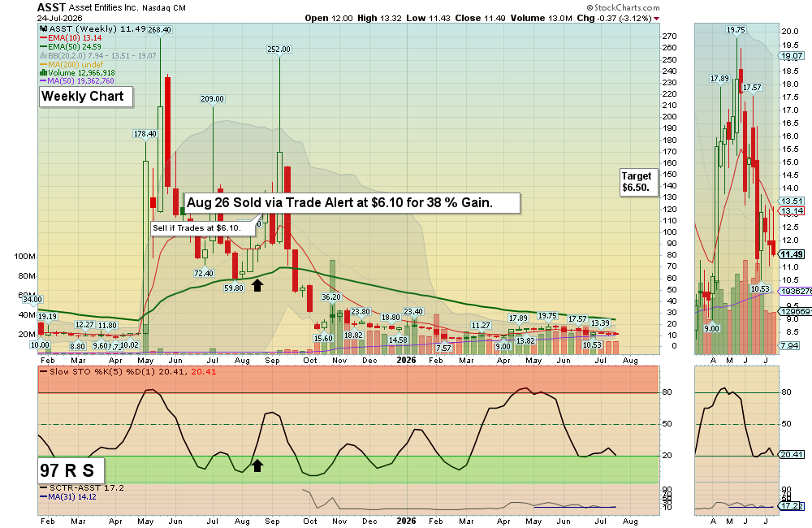Click the 178.40 price label

coord(145,134)
